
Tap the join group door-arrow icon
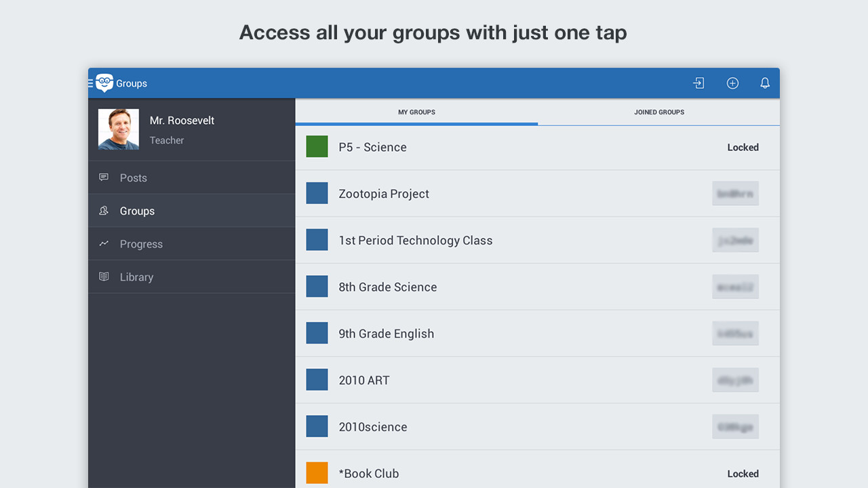[698, 83]
